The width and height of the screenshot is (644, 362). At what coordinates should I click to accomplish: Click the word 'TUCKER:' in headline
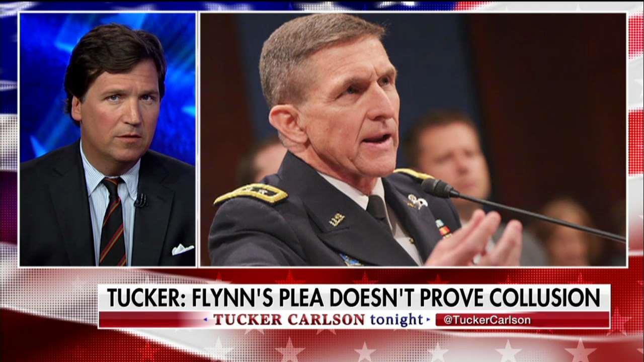coord(145,298)
